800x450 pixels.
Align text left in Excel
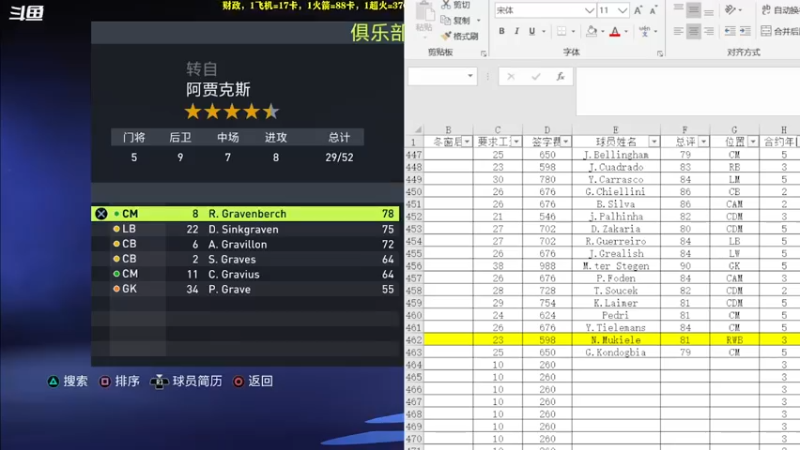(678, 31)
